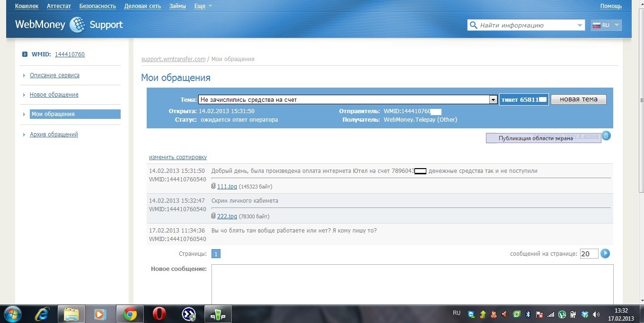Open the system volume speaker icon
Screen dimensions: 644x323
pos(596,314)
